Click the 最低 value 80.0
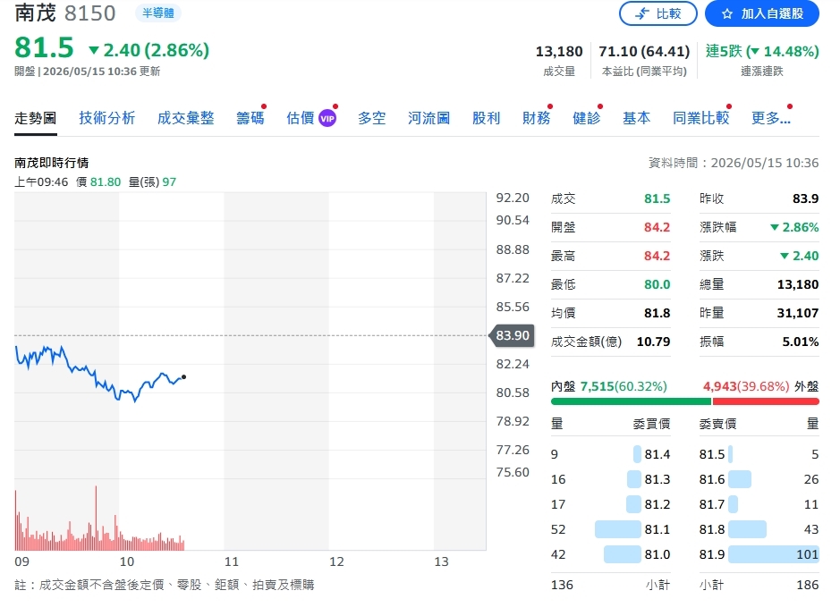Screen dimensions: 840x616 (657, 284)
